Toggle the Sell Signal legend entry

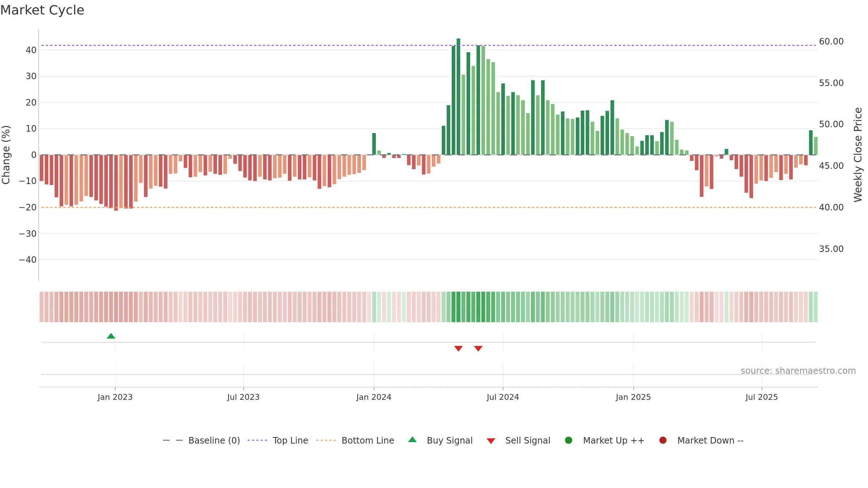[518, 440]
